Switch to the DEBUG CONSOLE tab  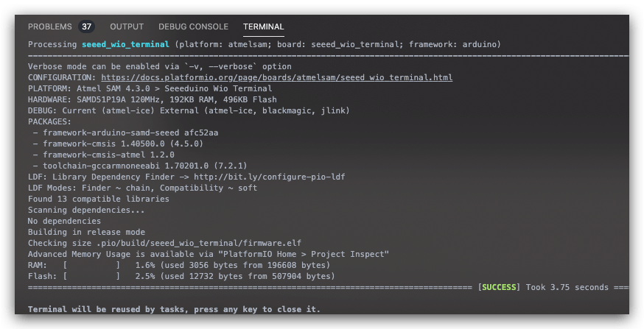point(194,26)
